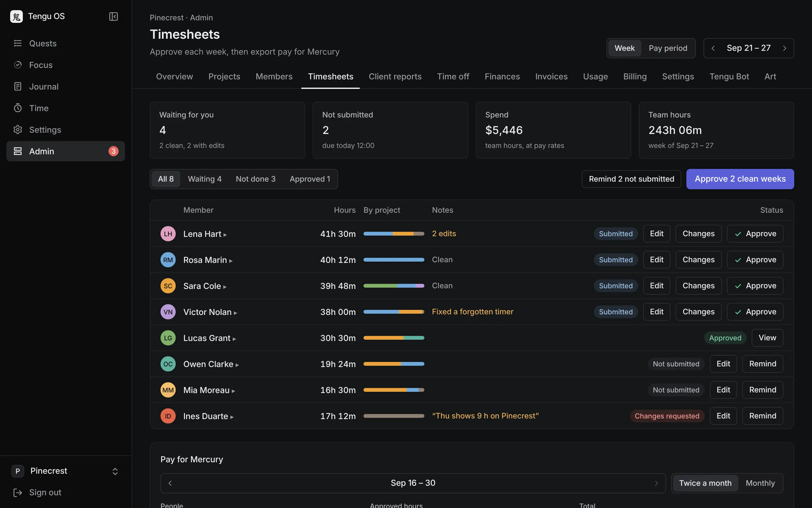This screenshot has height=508, width=812.
Task: Click the Sign out arrow icon
Action: pyautogui.click(x=18, y=492)
